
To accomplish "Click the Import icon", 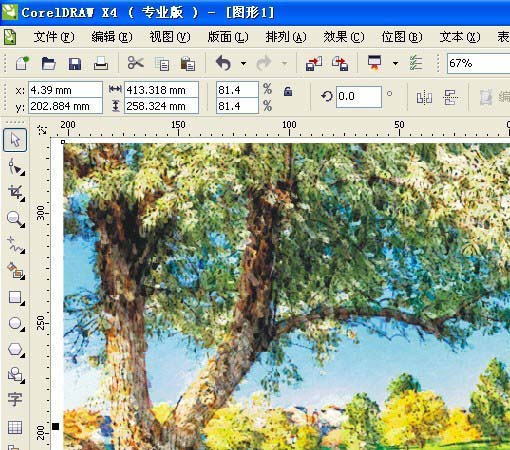I will (314, 63).
